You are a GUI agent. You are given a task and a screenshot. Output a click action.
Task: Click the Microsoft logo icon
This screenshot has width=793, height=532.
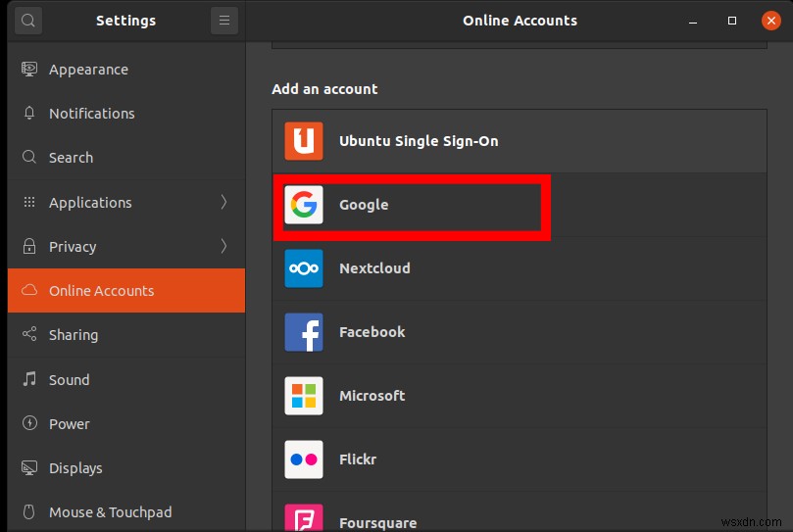click(304, 396)
